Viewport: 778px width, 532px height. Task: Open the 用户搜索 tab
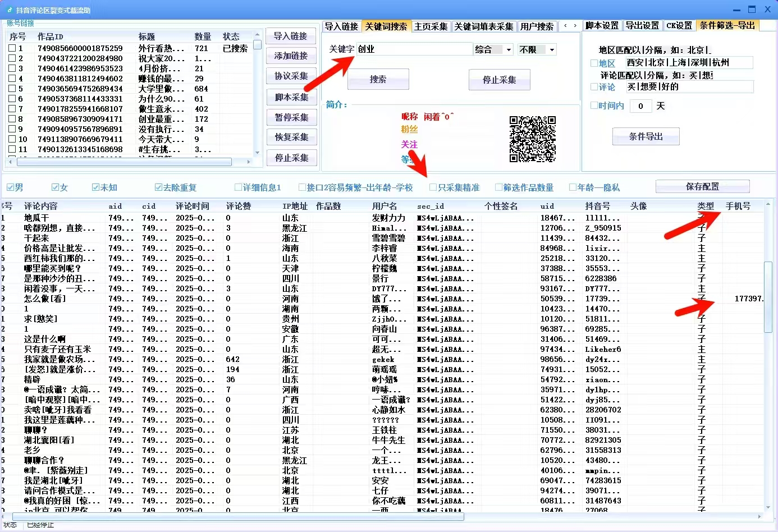coord(537,26)
